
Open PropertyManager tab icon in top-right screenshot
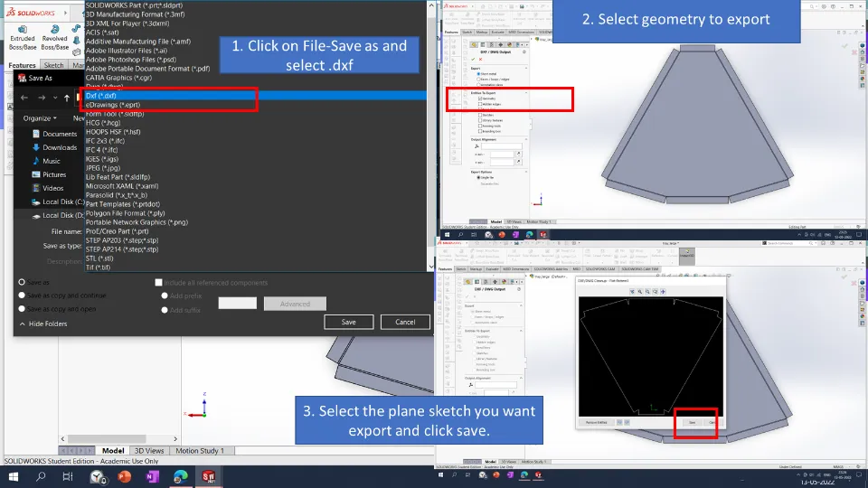[x=483, y=45]
